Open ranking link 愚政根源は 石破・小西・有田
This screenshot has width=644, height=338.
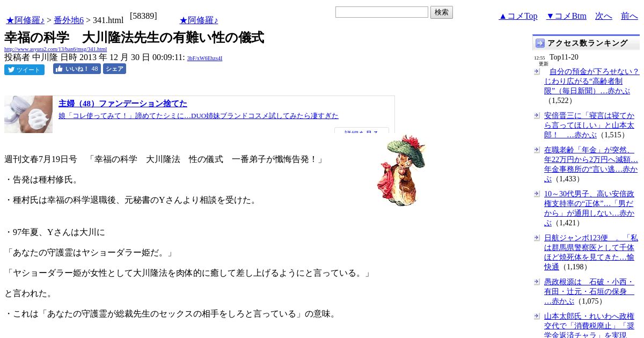tap(589, 291)
